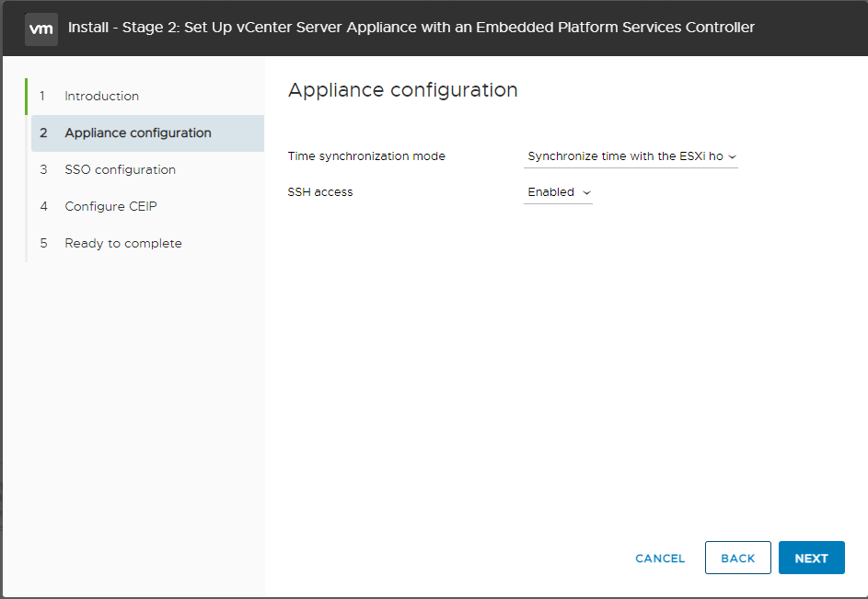Select the Appliance configuration step
Screen dimensions: 868x599
click(x=147, y=133)
